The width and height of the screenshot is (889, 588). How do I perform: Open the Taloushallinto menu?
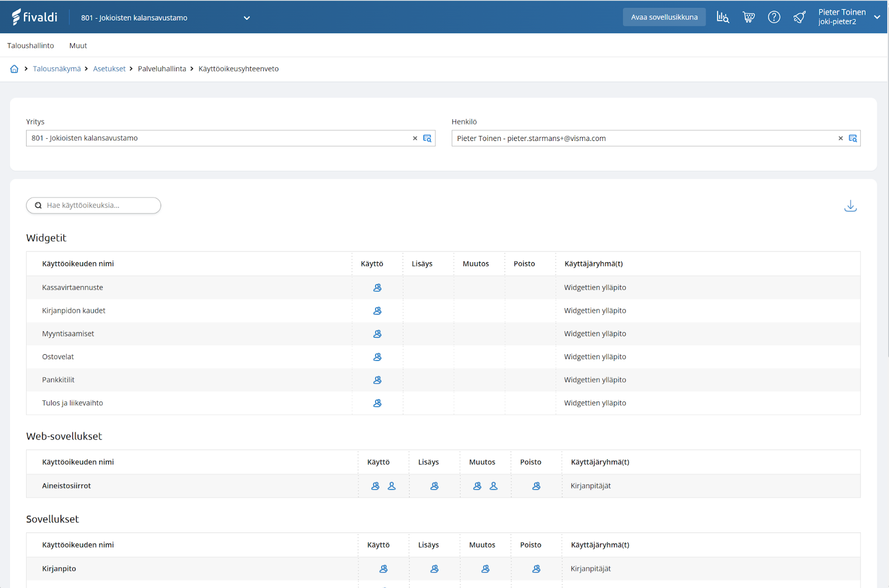tap(31, 46)
